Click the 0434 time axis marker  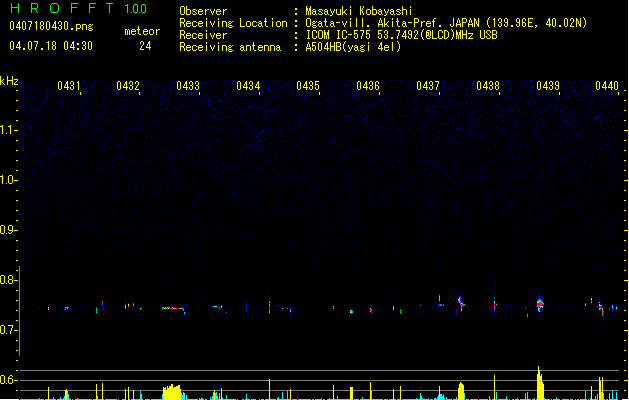pyautogui.click(x=248, y=86)
